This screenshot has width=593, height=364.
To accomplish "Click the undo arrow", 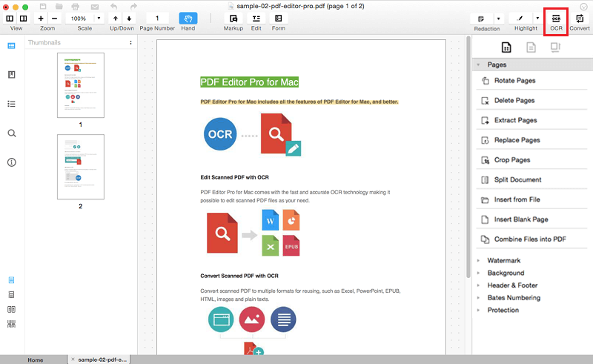I will click(x=114, y=7).
